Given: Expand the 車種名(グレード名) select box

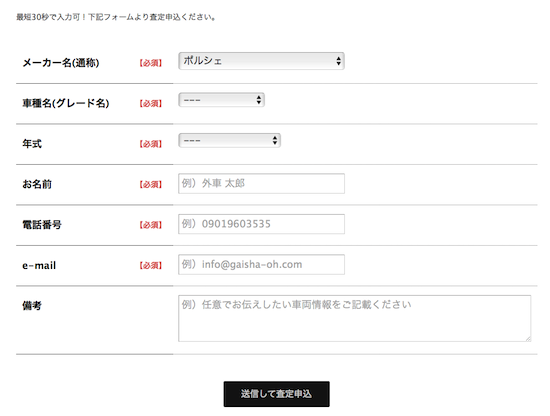Looking at the screenshot, I should coord(221,100).
